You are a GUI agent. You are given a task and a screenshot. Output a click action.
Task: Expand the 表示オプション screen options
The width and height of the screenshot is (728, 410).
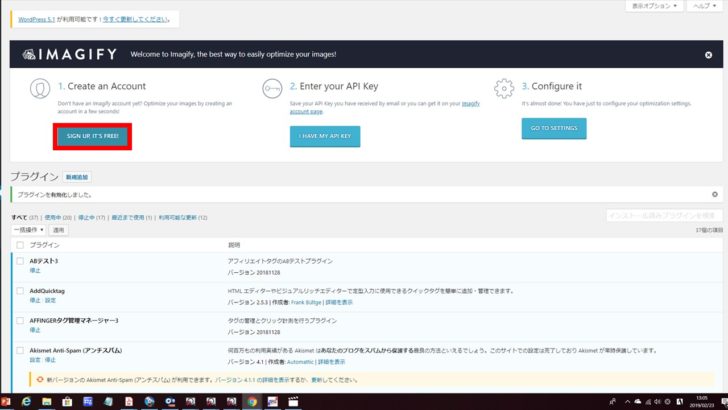pyautogui.click(x=654, y=6)
